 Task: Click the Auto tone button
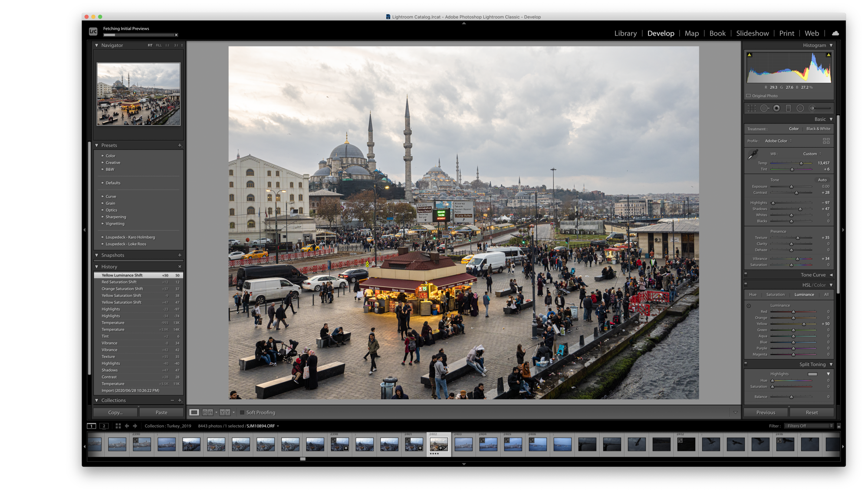click(822, 180)
